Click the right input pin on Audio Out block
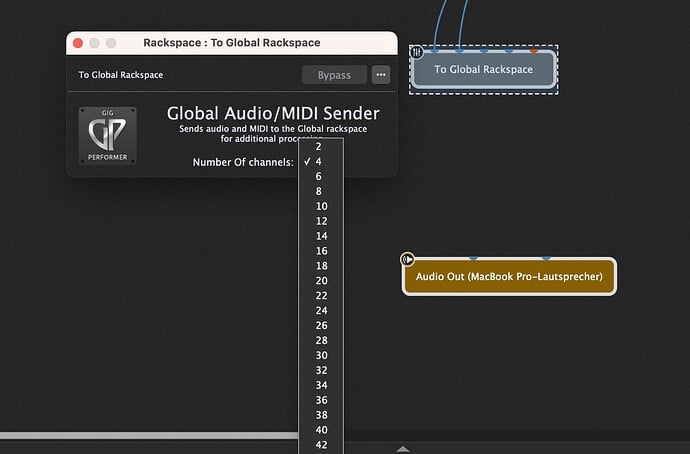Image resolution: width=690 pixels, height=454 pixels. [x=546, y=258]
